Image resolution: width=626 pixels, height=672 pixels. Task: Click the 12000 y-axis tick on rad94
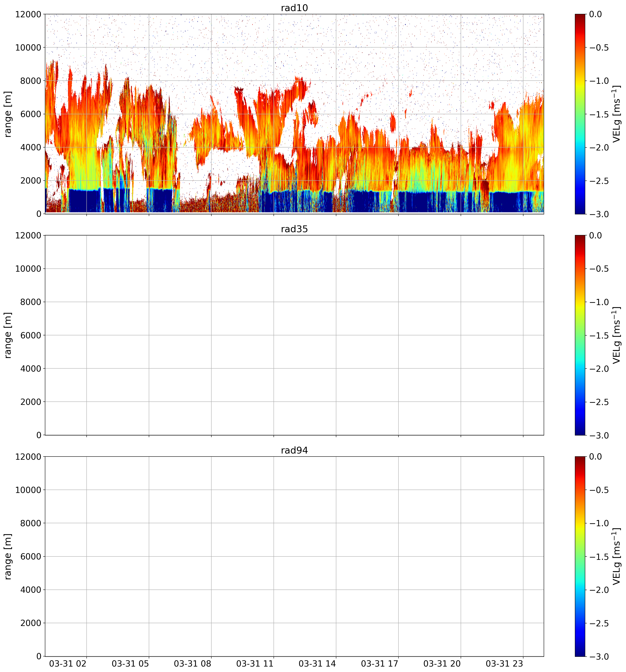[x=28, y=457]
